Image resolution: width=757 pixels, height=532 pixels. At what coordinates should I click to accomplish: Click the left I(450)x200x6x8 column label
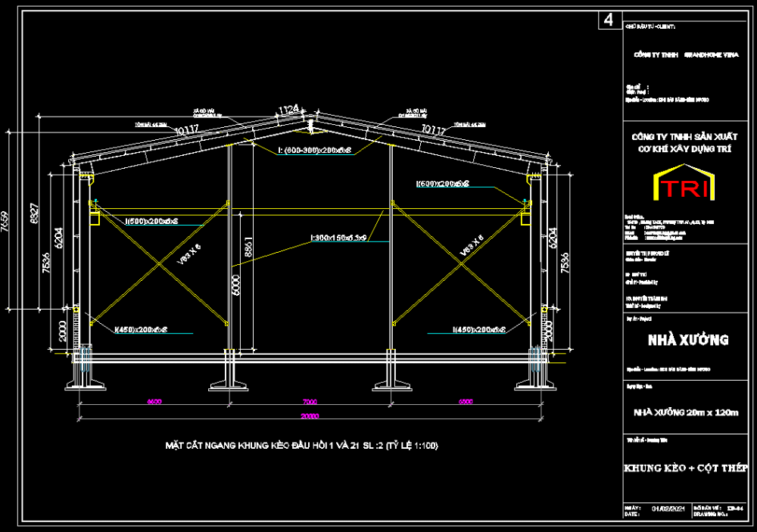[x=141, y=330]
